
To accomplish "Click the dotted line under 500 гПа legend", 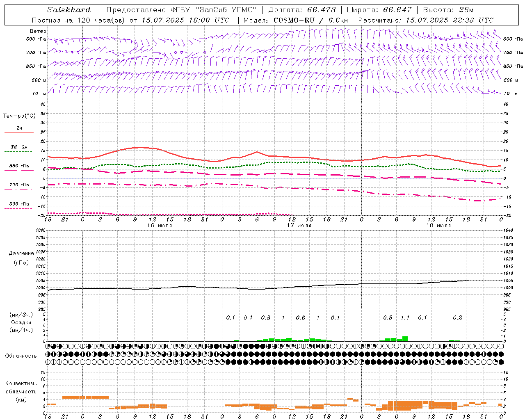I will [x=18, y=208].
